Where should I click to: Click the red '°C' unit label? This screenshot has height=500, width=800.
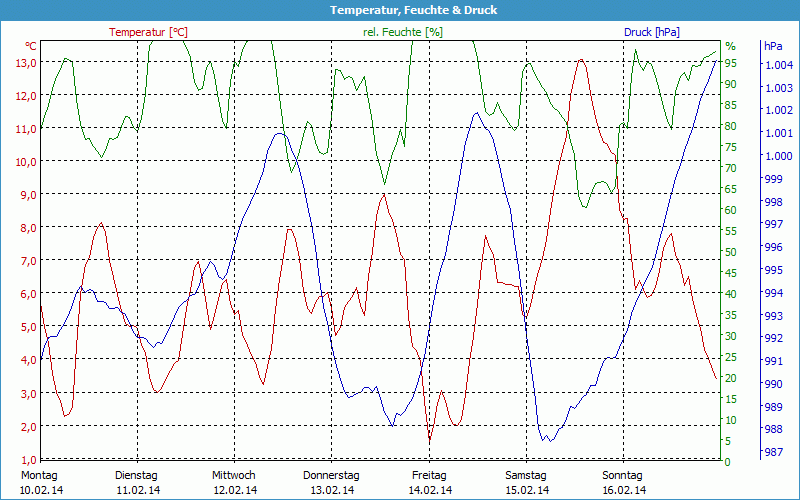coord(31,46)
